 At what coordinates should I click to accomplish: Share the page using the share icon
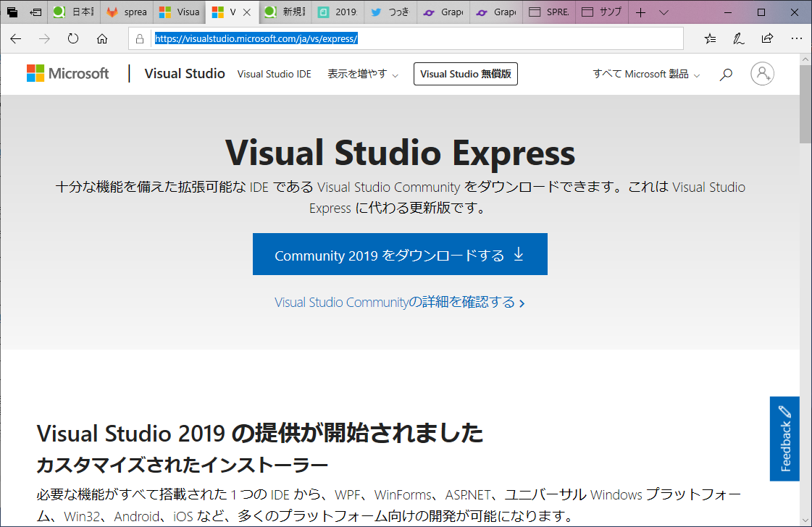coord(767,38)
